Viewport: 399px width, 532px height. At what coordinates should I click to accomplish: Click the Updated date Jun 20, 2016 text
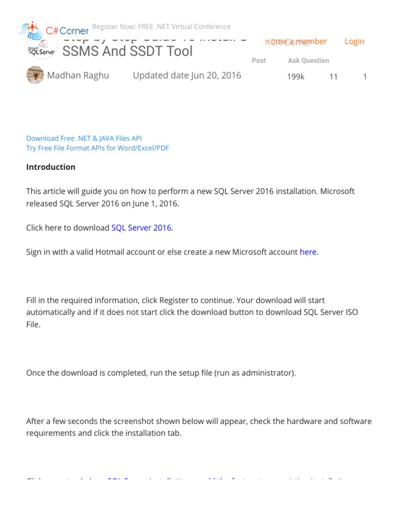(187, 75)
